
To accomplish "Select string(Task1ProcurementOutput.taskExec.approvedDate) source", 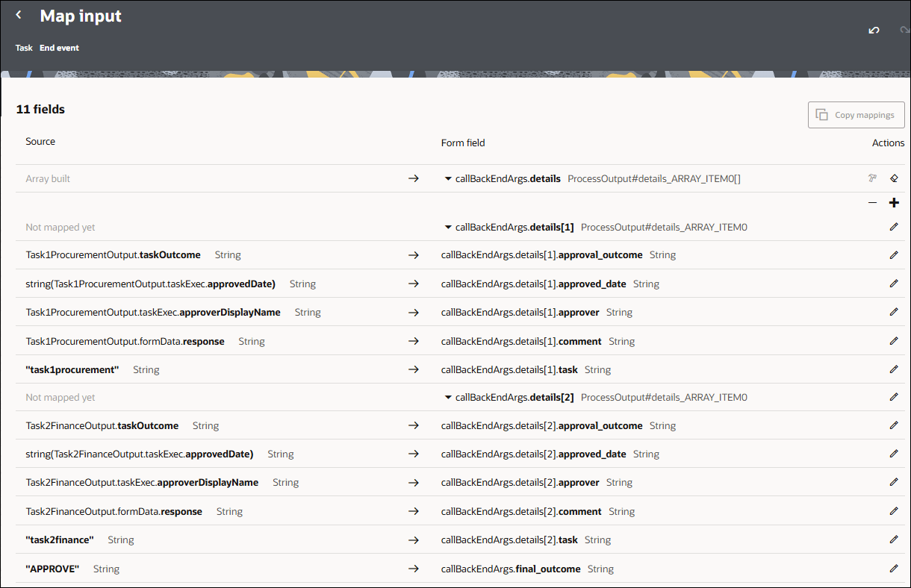I will click(x=150, y=284).
